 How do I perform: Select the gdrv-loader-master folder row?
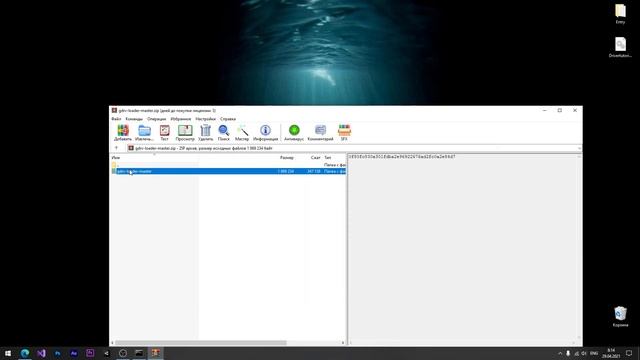[229, 171]
